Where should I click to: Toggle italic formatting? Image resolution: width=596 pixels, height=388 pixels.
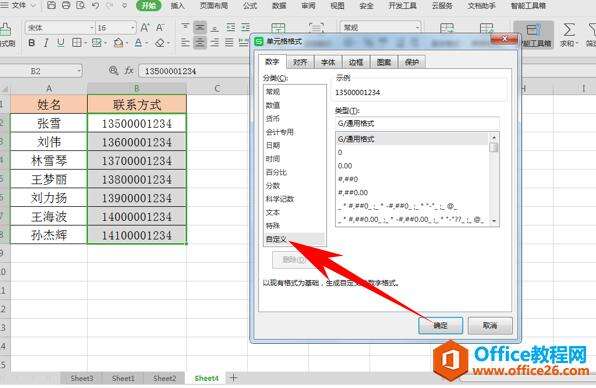(x=46, y=43)
